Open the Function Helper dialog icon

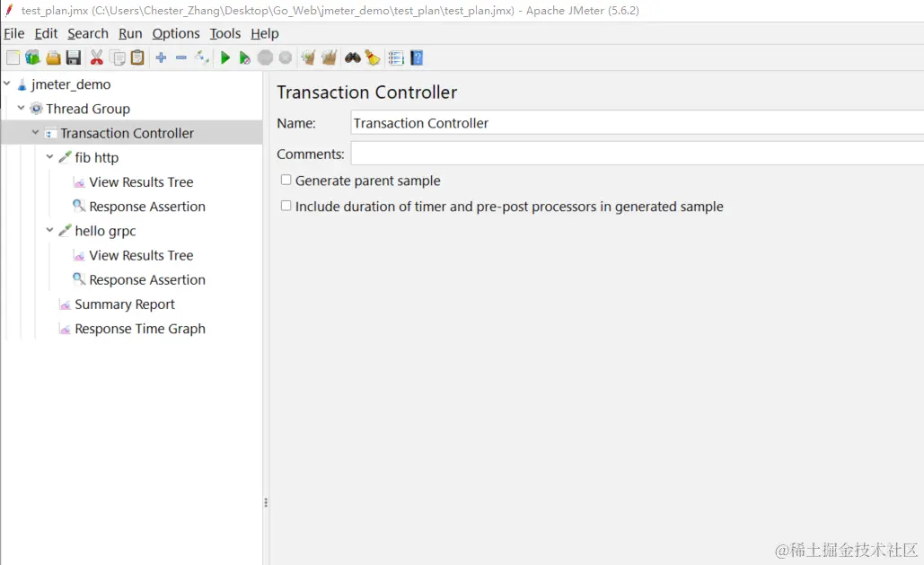point(396,57)
